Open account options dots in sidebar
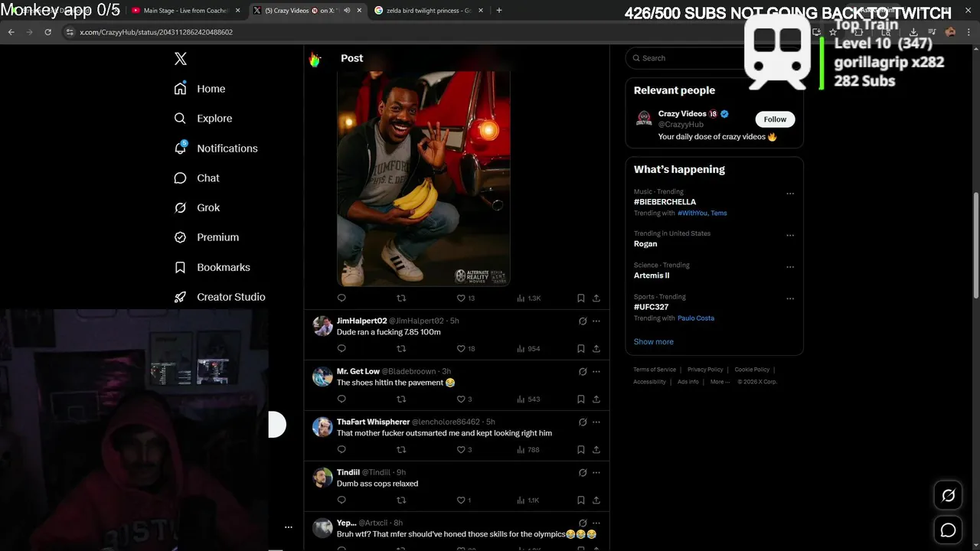The width and height of the screenshot is (980, 551). point(289,527)
